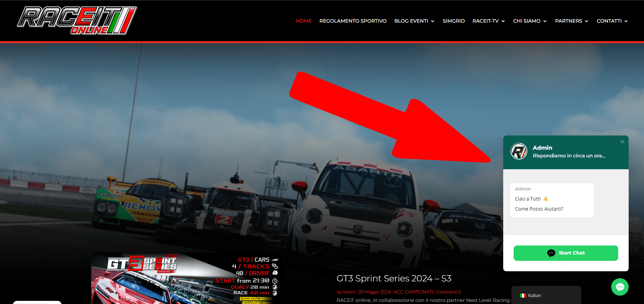
Task: Open GT3 Sprint Series 2024 – S3 article
Action: [394, 278]
